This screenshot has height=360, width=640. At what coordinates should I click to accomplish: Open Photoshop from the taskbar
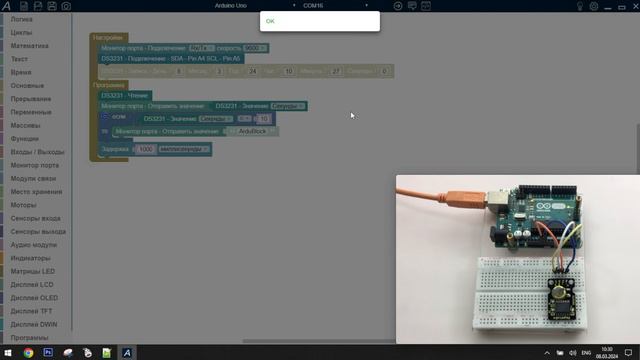(48, 353)
